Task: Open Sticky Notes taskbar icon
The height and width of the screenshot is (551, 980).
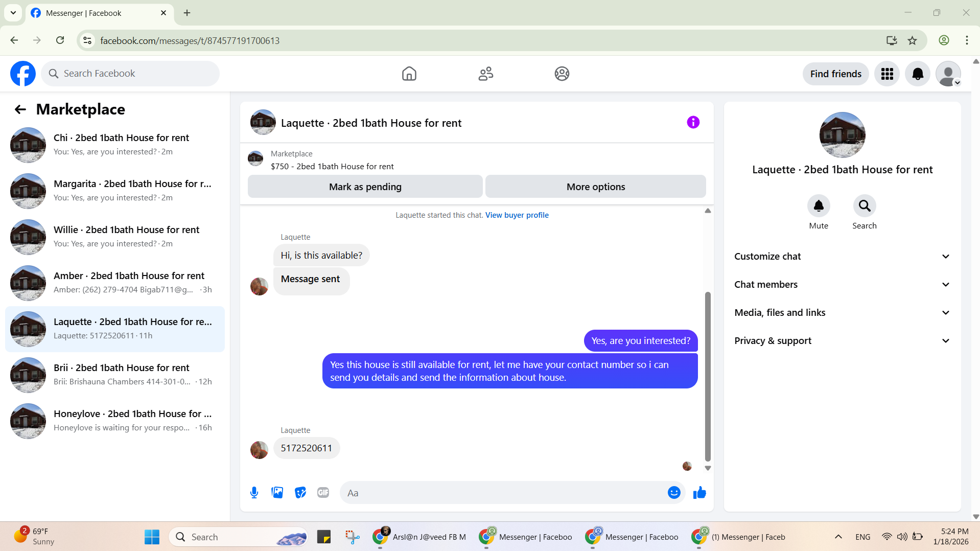Action: coord(324,537)
